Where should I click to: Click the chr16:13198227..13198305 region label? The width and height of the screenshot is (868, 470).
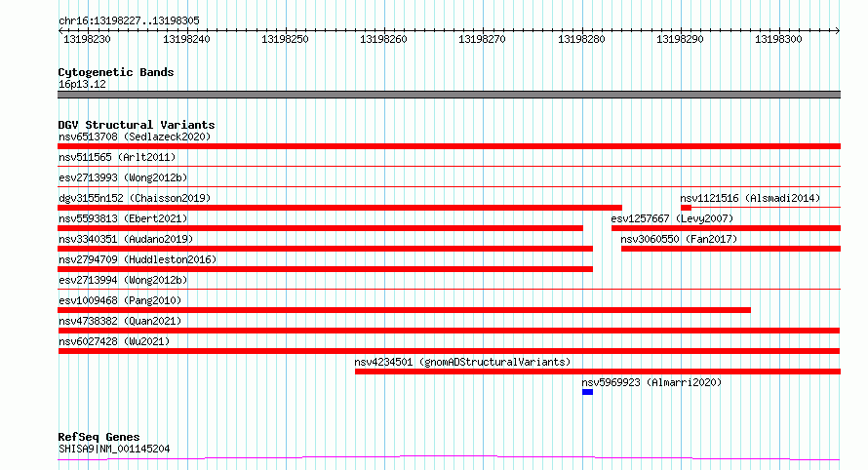(129, 20)
